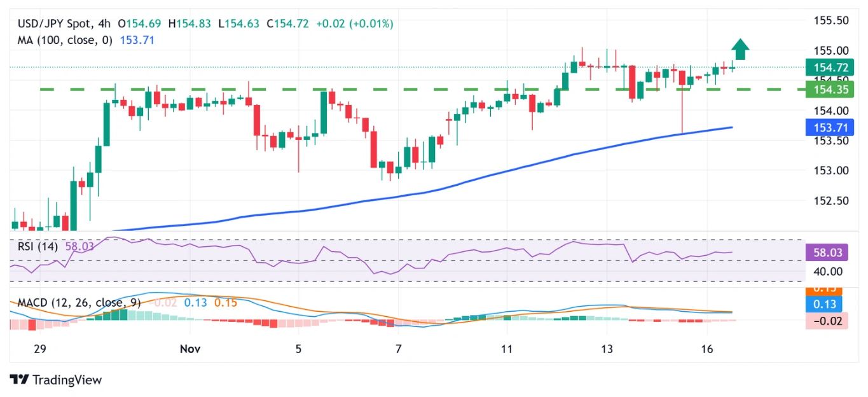Click the green up arrow marker
868x397 pixels.
coord(740,48)
